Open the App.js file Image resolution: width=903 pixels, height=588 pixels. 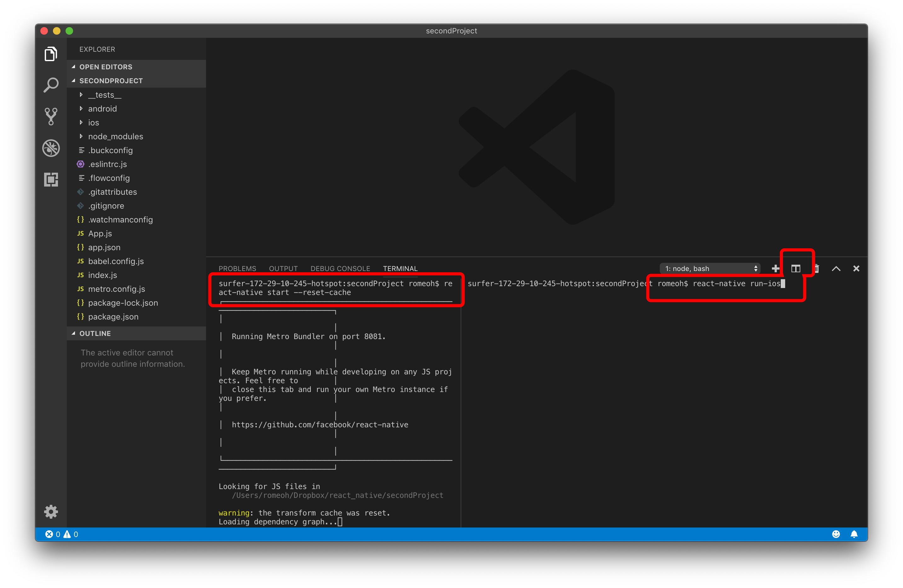coord(100,233)
